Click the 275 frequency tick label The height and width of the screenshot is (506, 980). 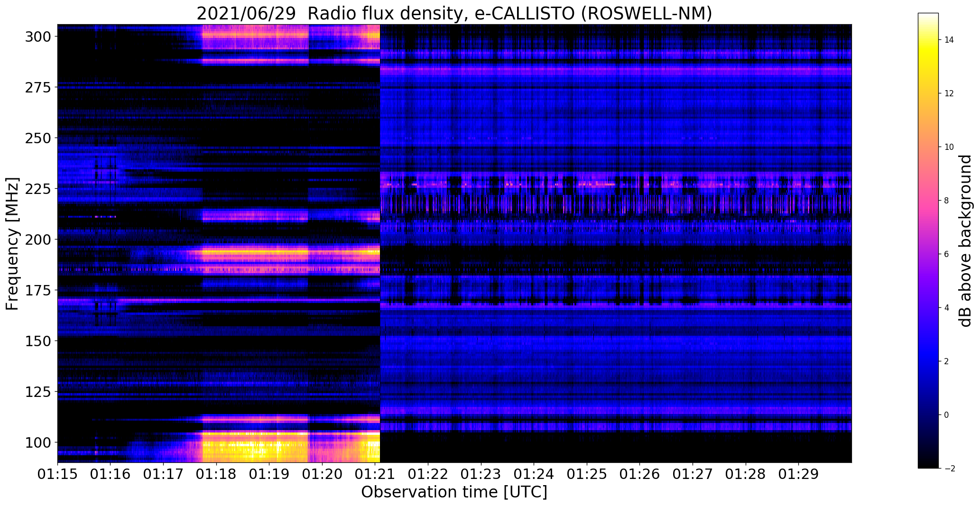(37, 87)
